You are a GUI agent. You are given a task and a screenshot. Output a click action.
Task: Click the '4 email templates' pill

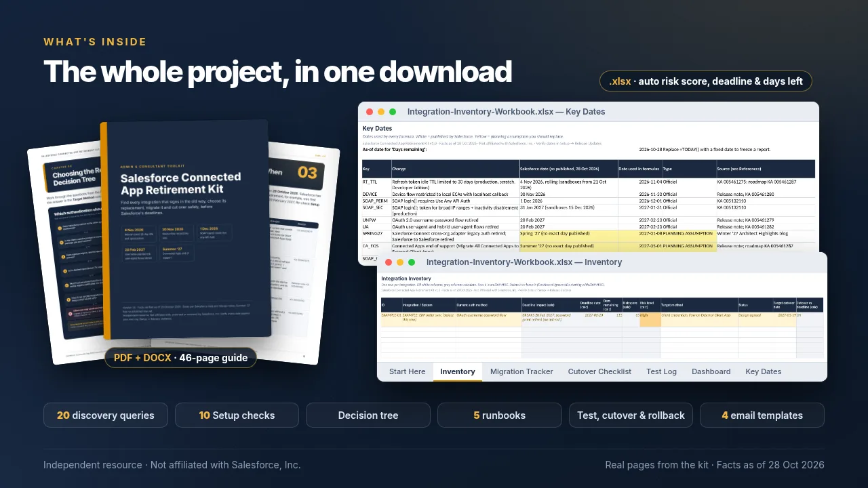tap(762, 415)
